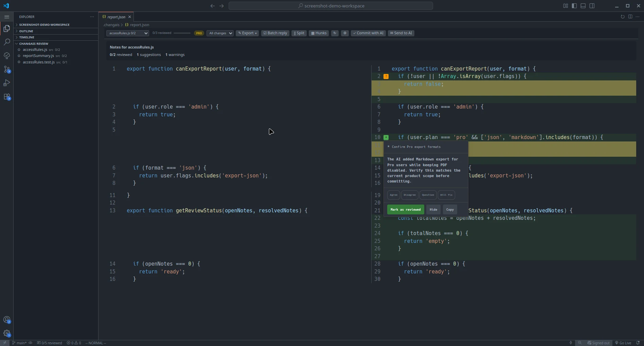Expand the SCREENSHOT-DEMO-WORKSPACE section

[56, 25]
